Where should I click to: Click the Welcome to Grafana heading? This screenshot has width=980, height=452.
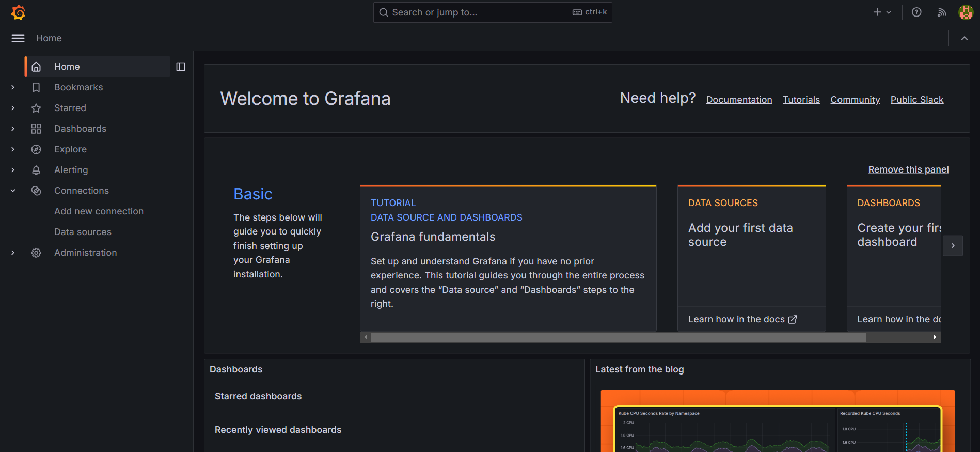click(x=305, y=99)
